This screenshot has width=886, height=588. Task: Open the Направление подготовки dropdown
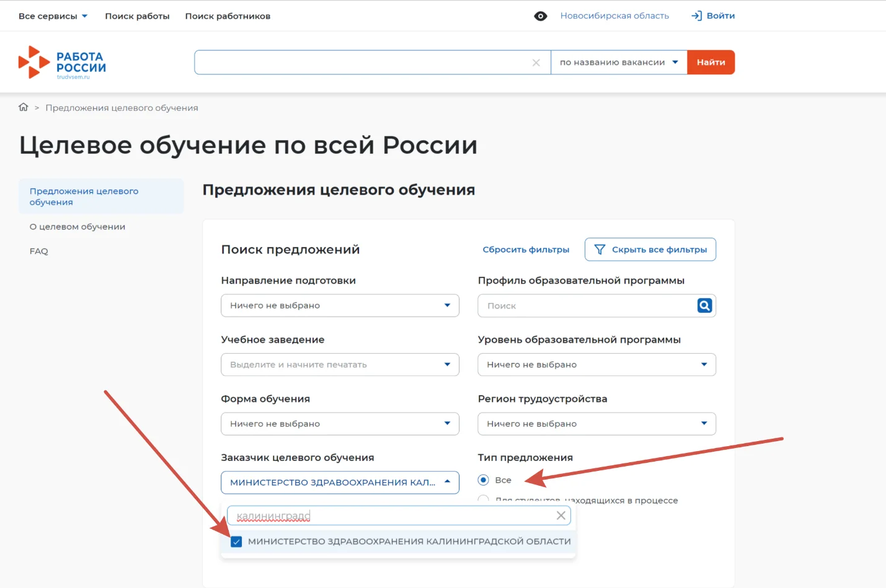[x=340, y=305]
